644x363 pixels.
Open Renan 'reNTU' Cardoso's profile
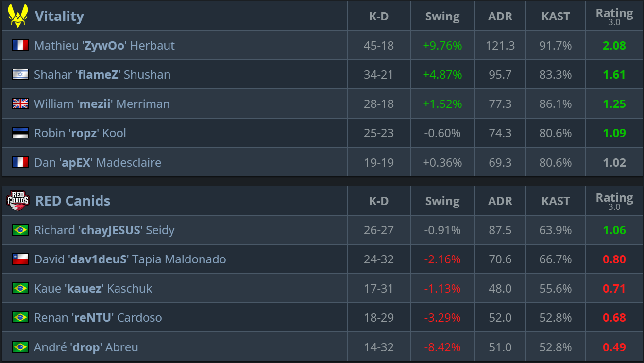(98, 318)
